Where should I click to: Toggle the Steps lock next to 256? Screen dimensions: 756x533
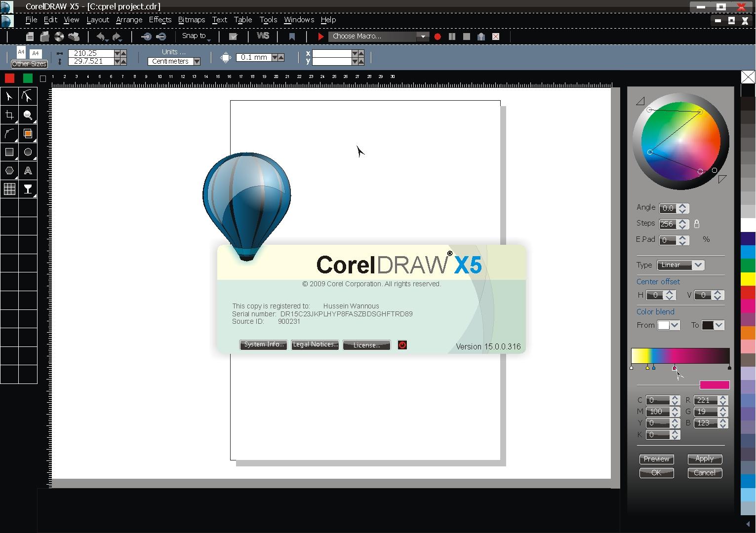[x=697, y=224]
